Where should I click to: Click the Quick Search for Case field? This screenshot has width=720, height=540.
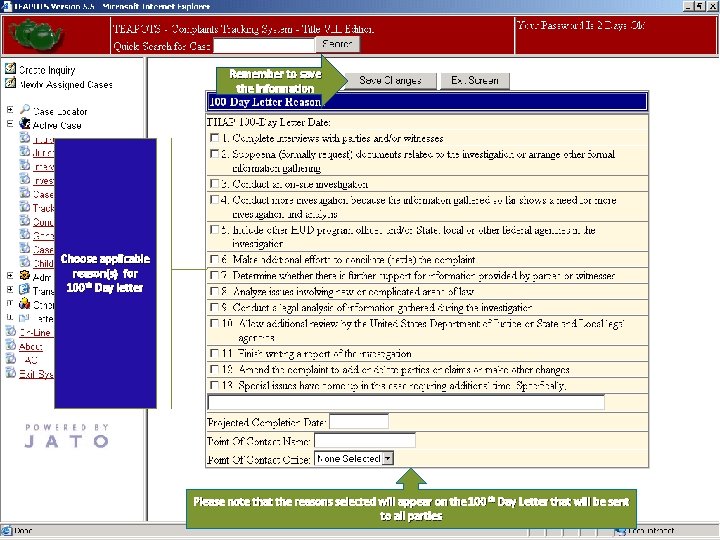[x=264, y=45]
